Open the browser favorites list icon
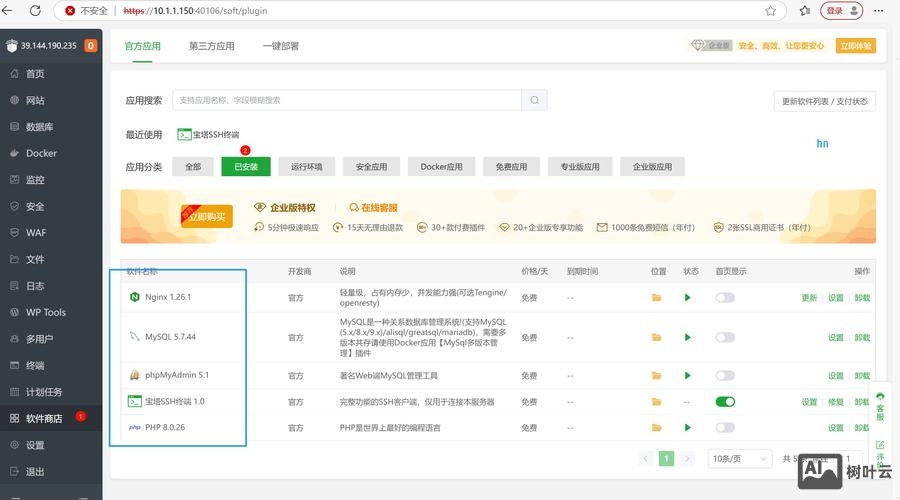The height and width of the screenshot is (500, 900). click(x=805, y=10)
